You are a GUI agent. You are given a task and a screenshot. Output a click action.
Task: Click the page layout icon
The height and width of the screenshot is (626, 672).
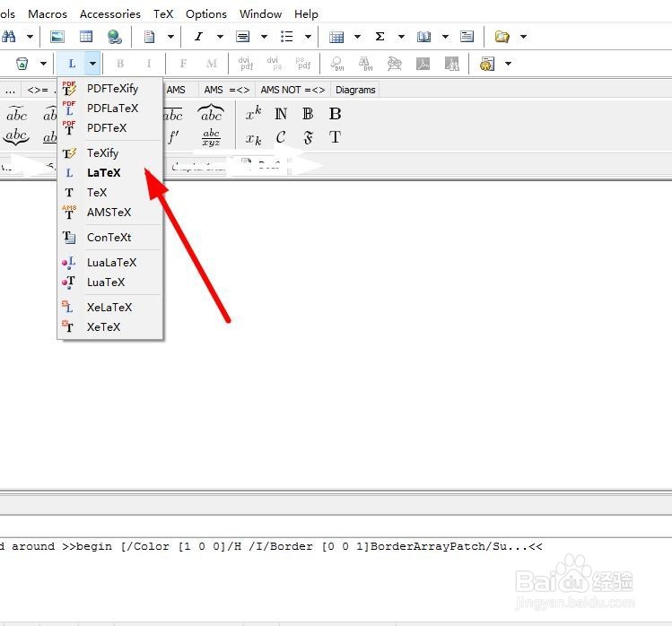point(467,37)
